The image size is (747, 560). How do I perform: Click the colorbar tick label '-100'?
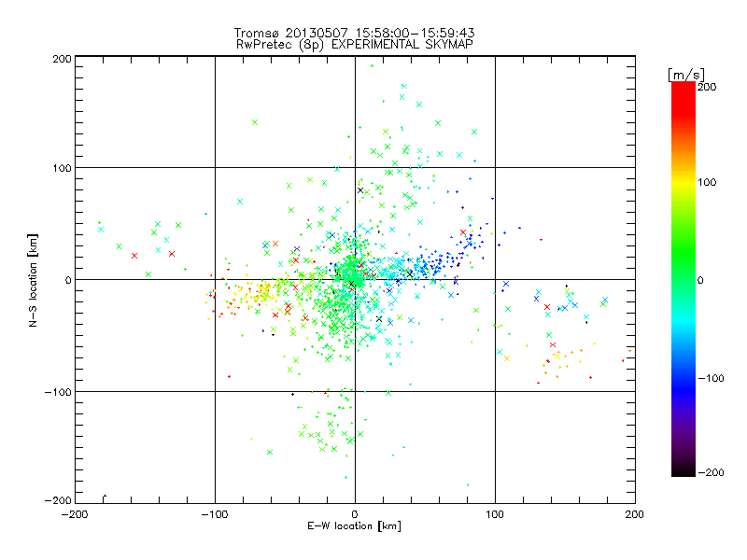click(x=711, y=378)
